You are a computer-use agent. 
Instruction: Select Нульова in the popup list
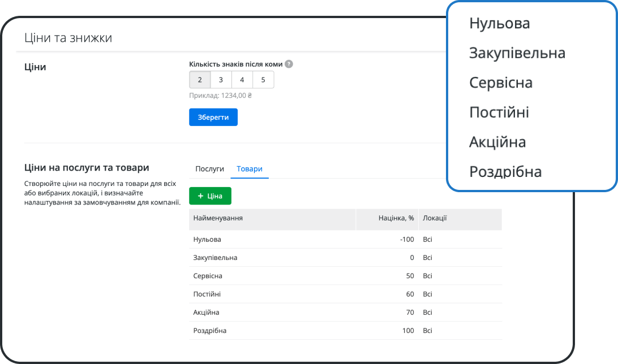499,23
